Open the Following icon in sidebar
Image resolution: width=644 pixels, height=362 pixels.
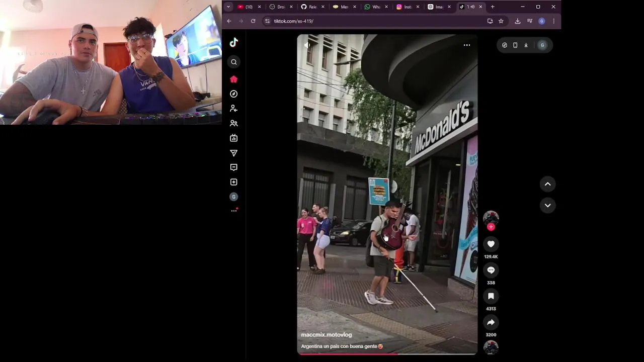pos(233,109)
